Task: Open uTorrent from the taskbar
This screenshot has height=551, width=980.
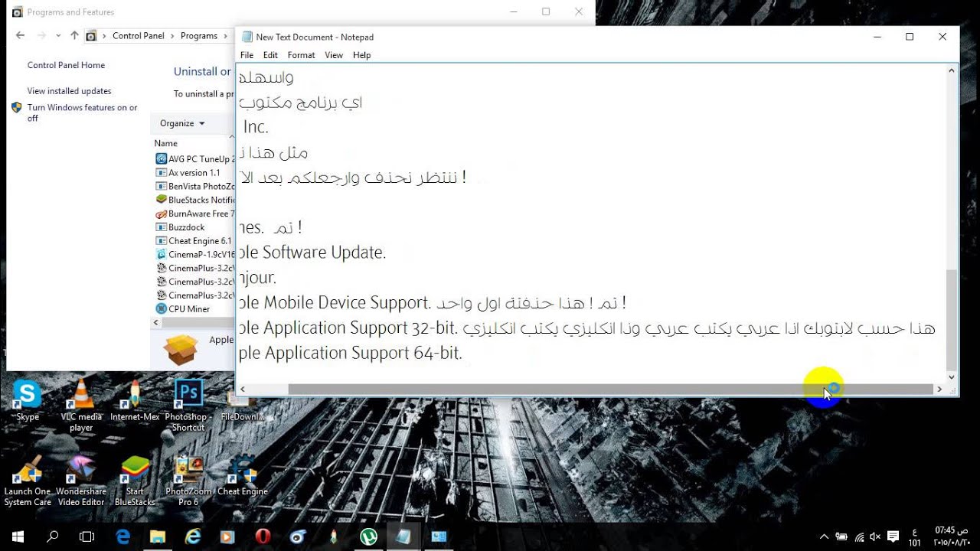Action: 368,537
